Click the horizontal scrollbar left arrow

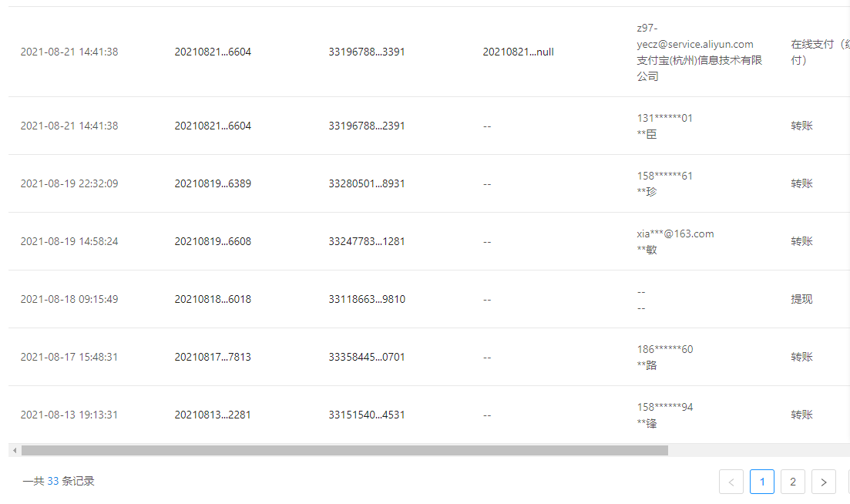pyautogui.click(x=15, y=450)
